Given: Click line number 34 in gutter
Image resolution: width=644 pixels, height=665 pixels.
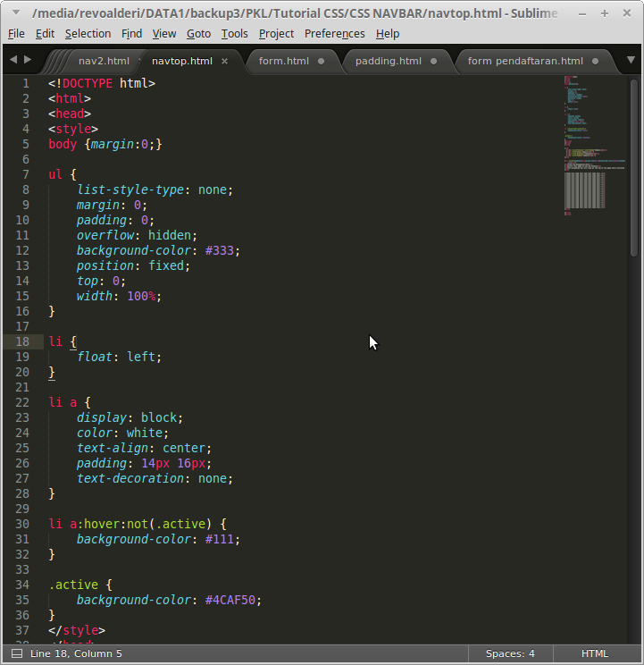Looking at the screenshot, I should [x=22, y=585].
